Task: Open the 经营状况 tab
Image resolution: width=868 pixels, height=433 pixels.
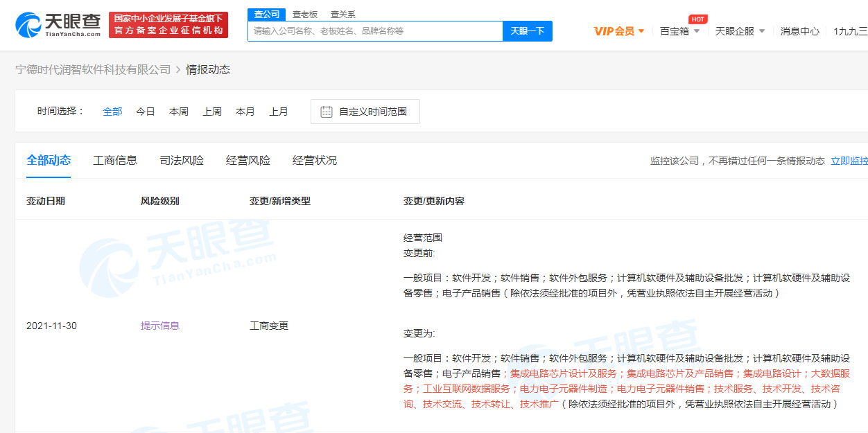Action: tap(315, 160)
